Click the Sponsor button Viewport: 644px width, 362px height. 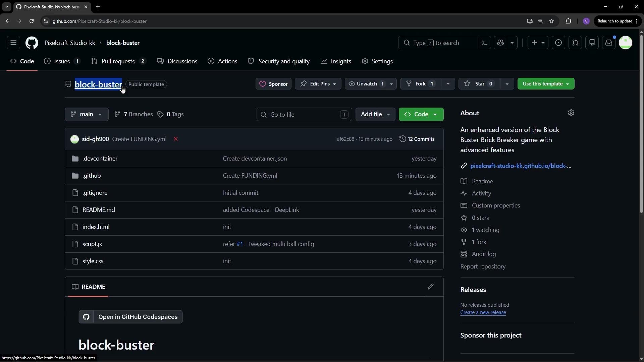[x=273, y=84]
